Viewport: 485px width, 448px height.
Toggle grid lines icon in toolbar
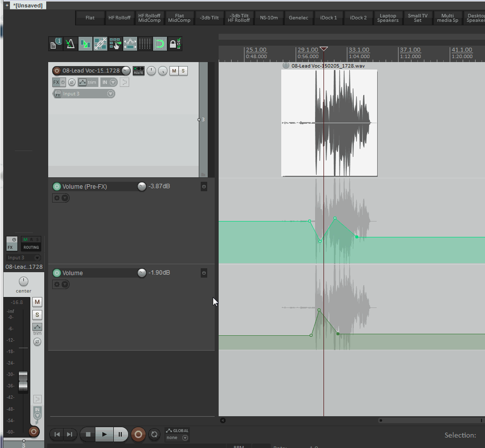(145, 44)
